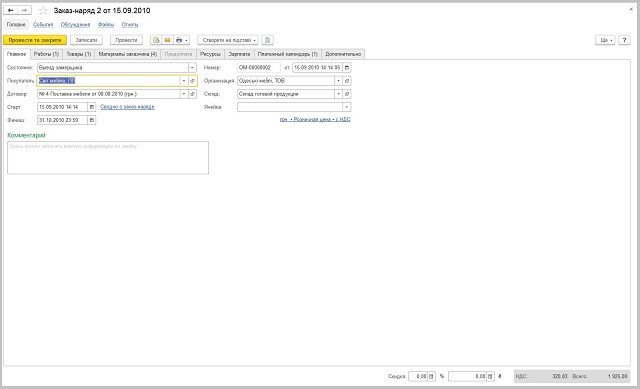Click the Розничная цена с НДС link
The image size is (640, 389).
point(315,119)
